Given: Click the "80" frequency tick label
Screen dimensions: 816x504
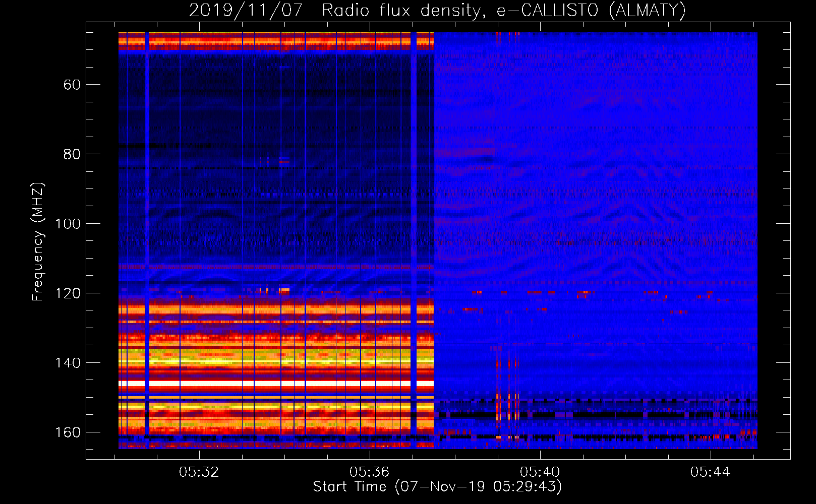Looking at the screenshot, I should tap(72, 154).
